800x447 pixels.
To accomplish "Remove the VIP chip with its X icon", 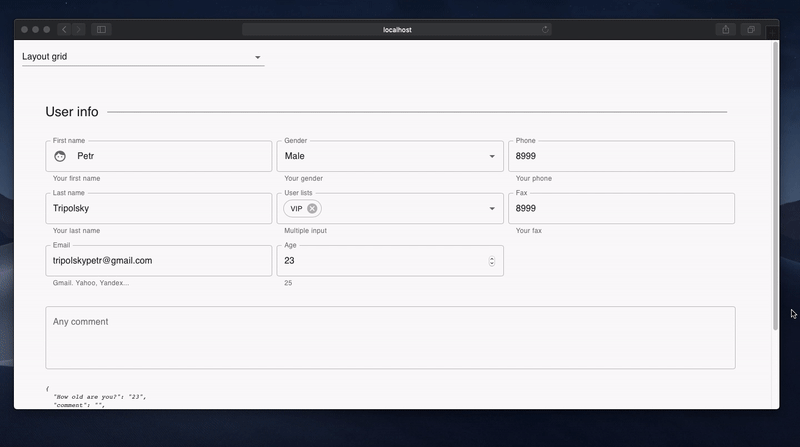I will click(312, 208).
